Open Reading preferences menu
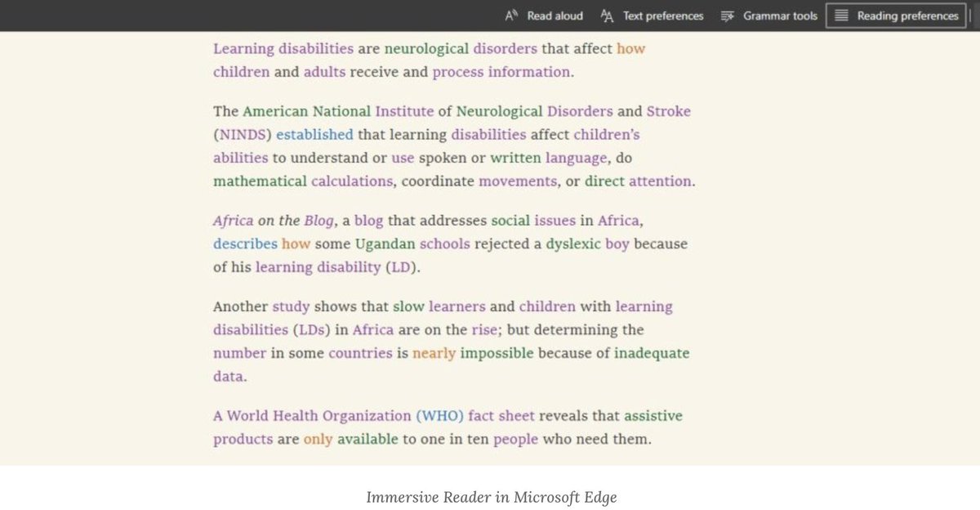 tap(896, 16)
